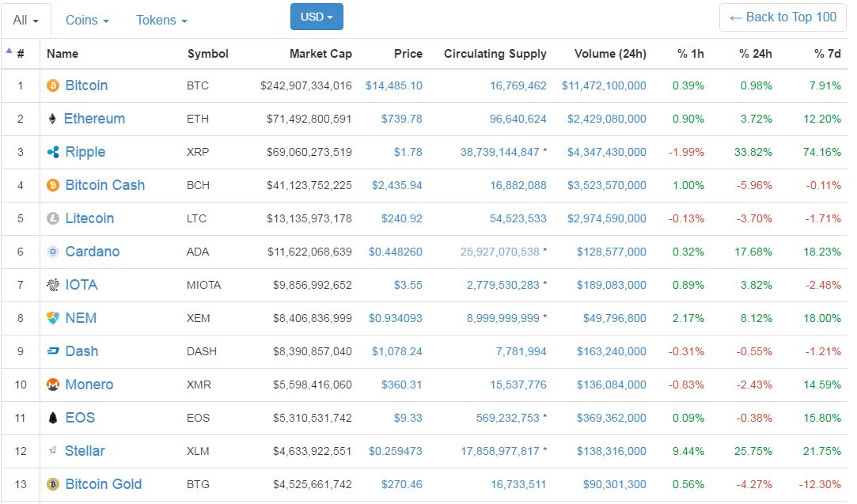The width and height of the screenshot is (857, 504).
Task: Open the Dash name link
Action: coord(82,351)
